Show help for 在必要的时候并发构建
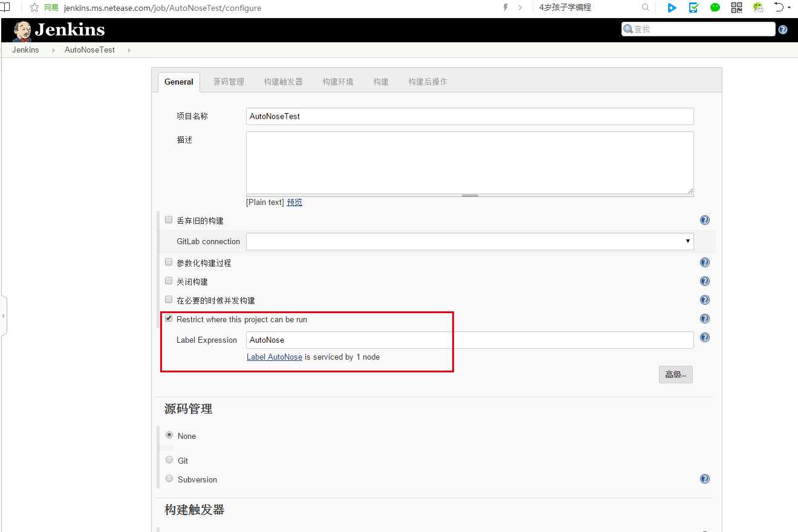The width and height of the screenshot is (798, 532). (705, 300)
